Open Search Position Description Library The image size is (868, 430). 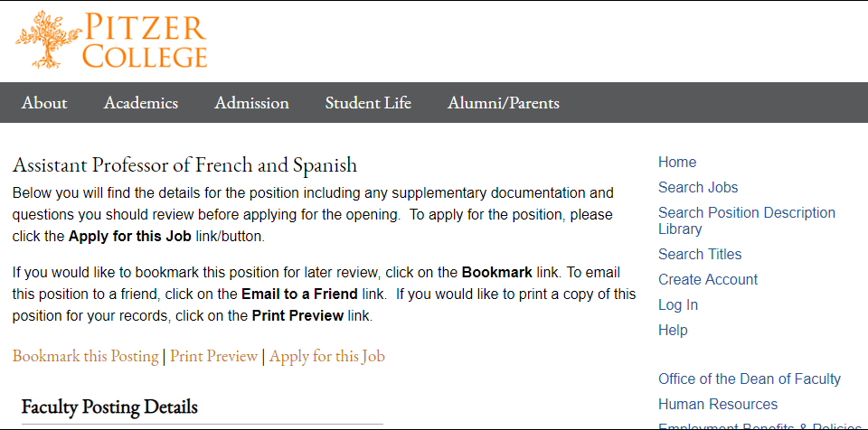pos(746,220)
